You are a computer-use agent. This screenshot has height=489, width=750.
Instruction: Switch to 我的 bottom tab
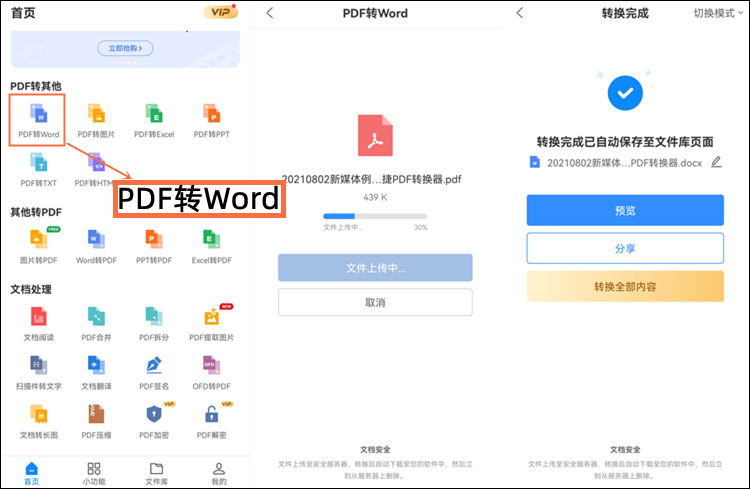click(x=219, y=474)
